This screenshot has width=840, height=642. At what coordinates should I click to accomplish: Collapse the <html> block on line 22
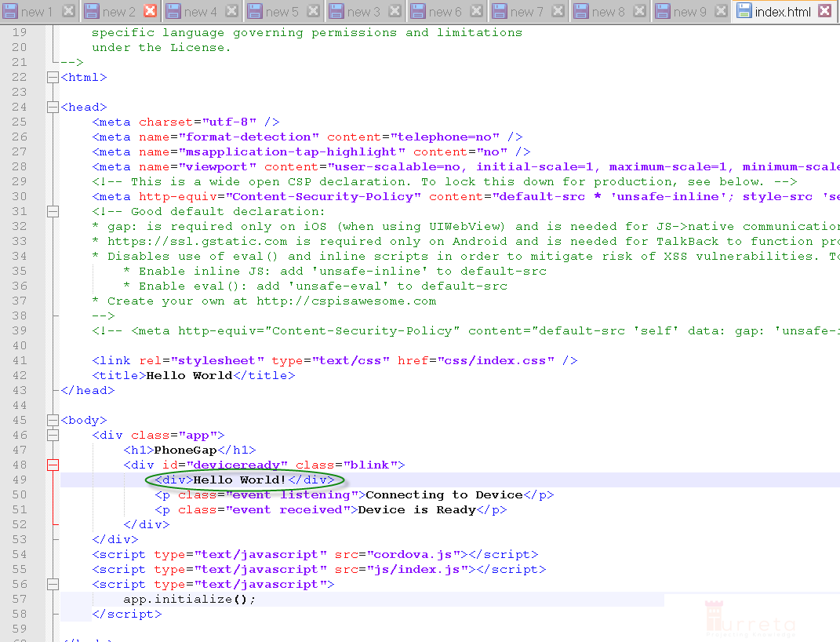53,77
